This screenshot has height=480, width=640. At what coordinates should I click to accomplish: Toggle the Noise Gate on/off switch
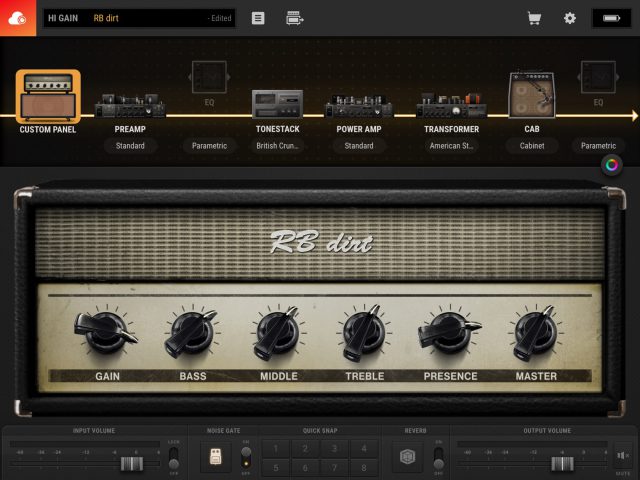pos(246,457)
